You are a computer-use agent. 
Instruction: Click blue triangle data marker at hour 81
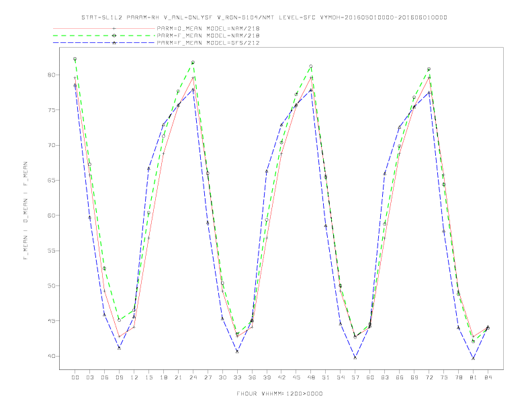pos(474,358)
